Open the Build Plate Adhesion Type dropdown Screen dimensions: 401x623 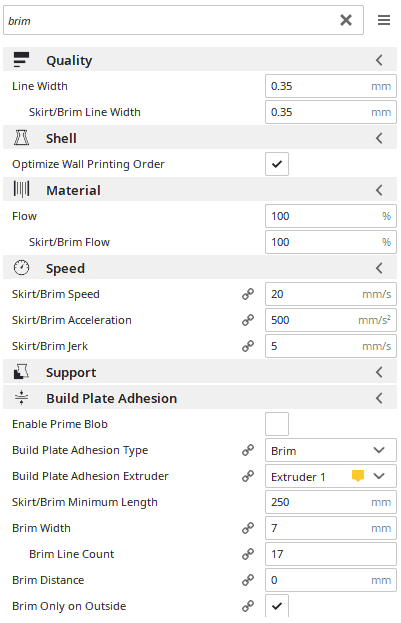pyautogui.click(x=331, y=450)
